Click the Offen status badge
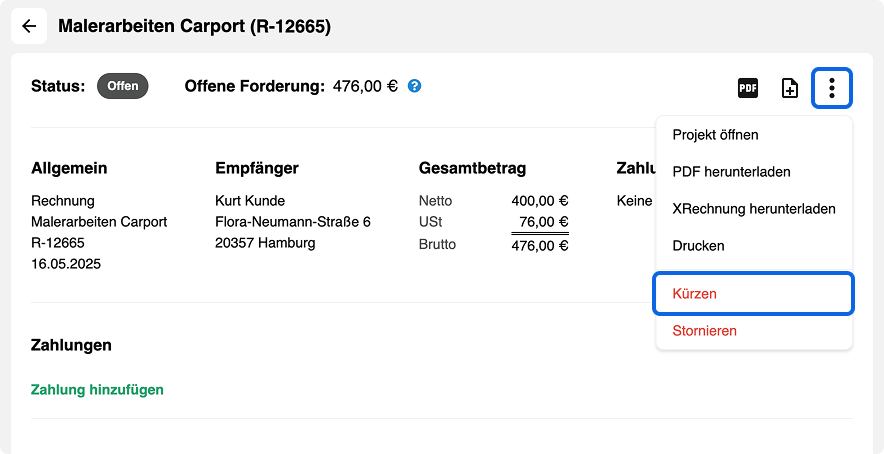Screen dimensions: 884x454 (x=122, y=86)
